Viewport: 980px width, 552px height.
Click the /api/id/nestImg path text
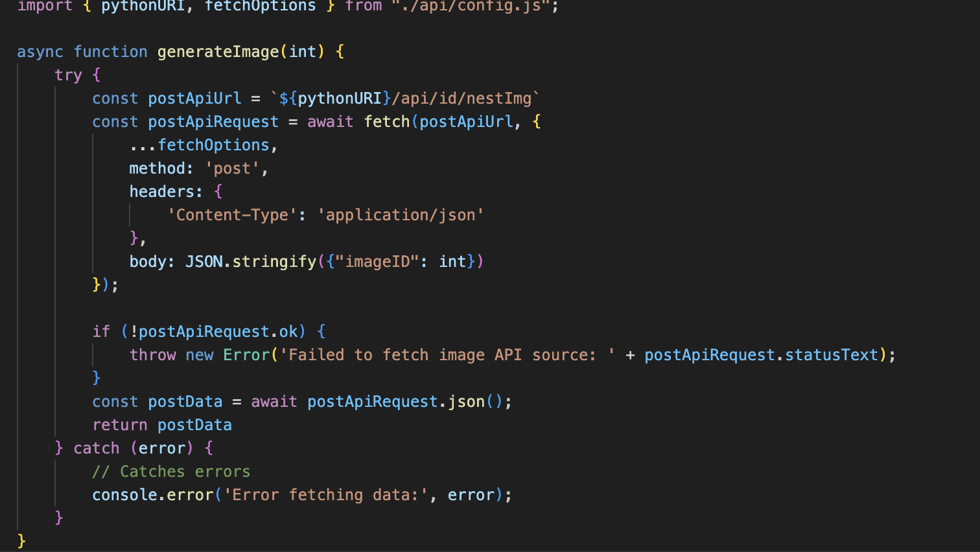tap(461, 98)
